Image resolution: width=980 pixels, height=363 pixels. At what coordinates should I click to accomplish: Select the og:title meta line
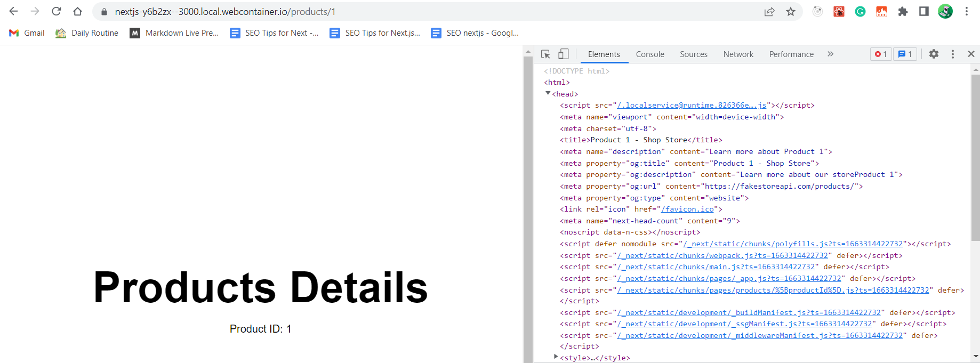pos(689,164)
